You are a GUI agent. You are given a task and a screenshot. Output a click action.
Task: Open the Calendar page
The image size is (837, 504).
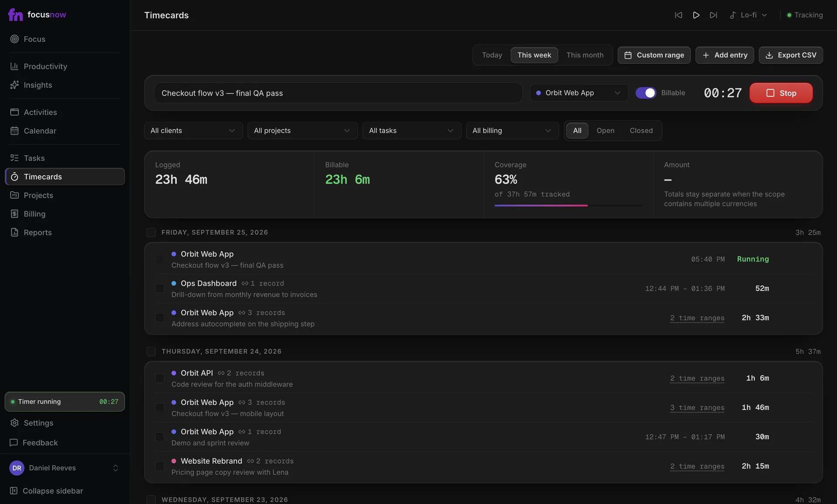pyautogui.click(x=65, y=131)
